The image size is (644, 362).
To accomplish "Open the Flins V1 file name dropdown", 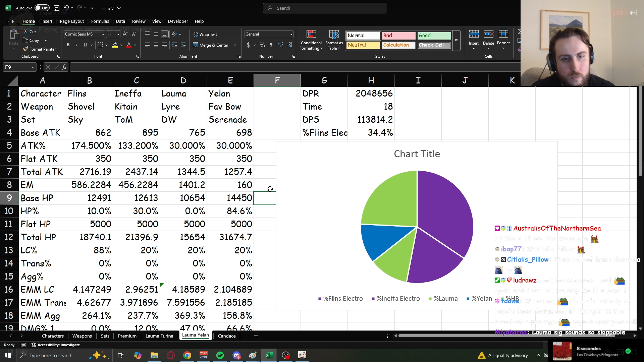I will tap(111, 8).
